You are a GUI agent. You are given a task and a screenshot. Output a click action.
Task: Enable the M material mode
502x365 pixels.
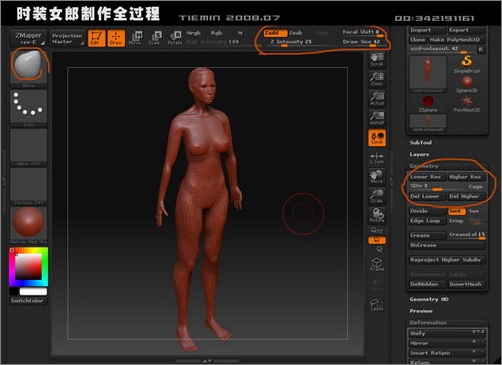(x=240, y=33)
